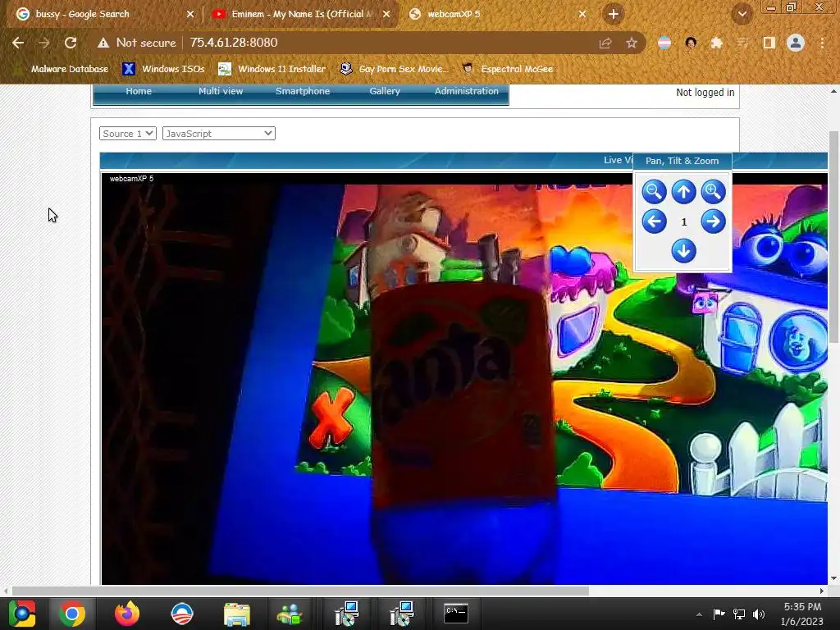Viewport: 840px width, 630px height.
Task: Share this page via the share icon
Action: [605, 43]
